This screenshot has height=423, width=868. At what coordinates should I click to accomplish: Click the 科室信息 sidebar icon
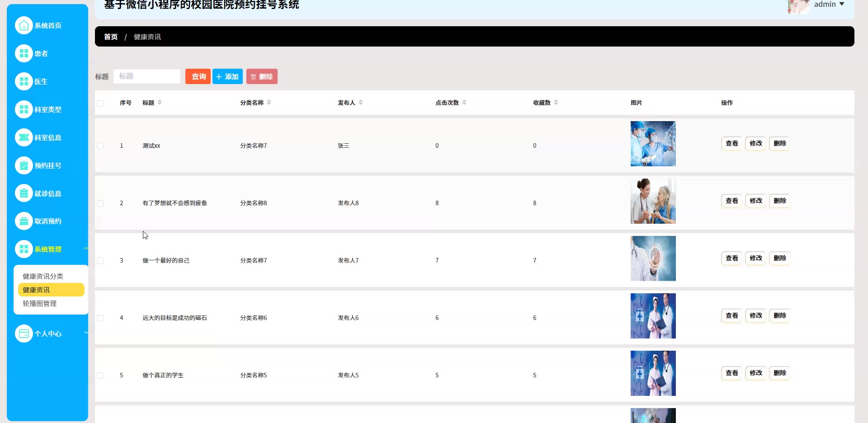coord(24,137)
